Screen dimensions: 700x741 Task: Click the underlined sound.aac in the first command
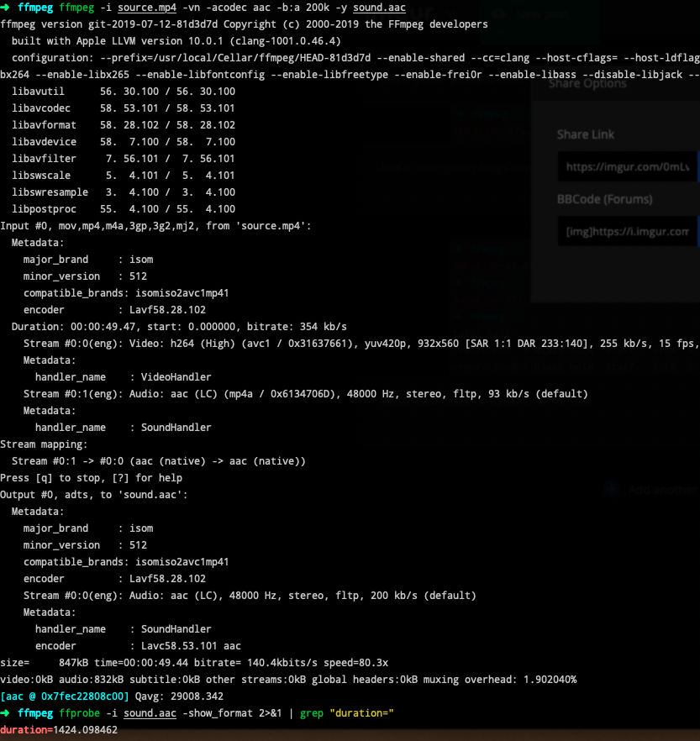coord(379,7)
